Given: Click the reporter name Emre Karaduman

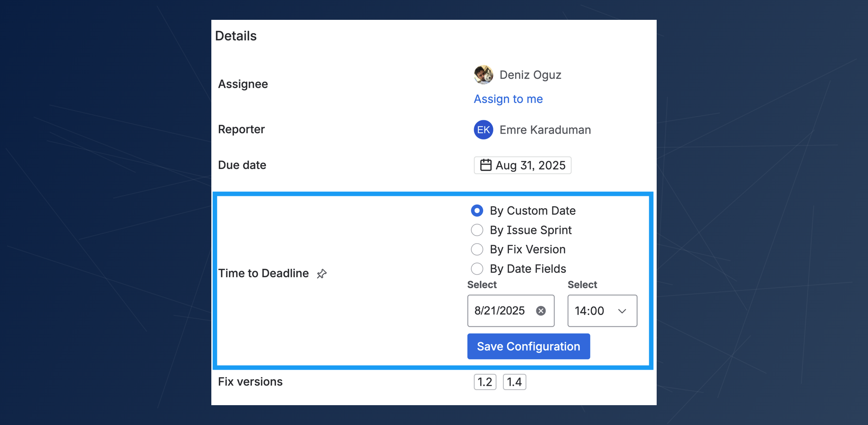Looking at the screenshot, I should [x=545, y=130].
